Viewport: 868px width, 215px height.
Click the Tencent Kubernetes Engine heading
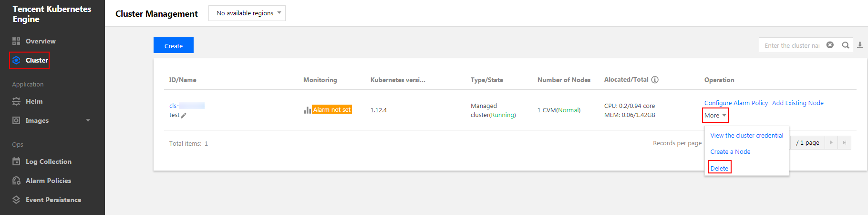(52, 14)
